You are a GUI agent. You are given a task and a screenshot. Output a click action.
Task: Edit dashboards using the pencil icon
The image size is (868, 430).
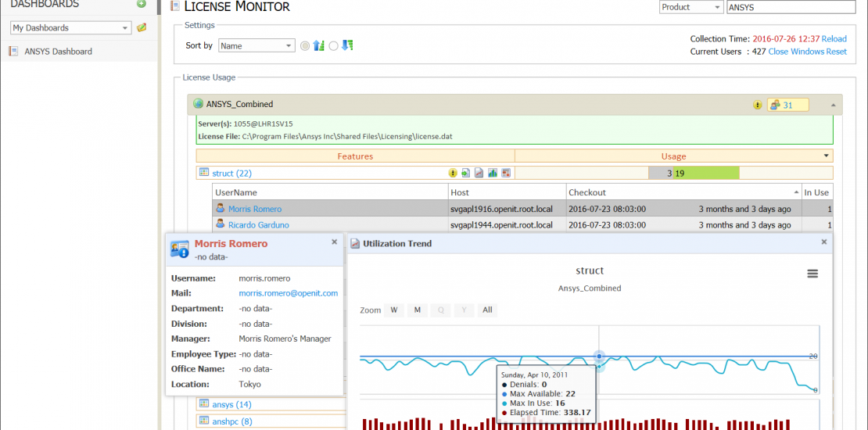point(142,27)
